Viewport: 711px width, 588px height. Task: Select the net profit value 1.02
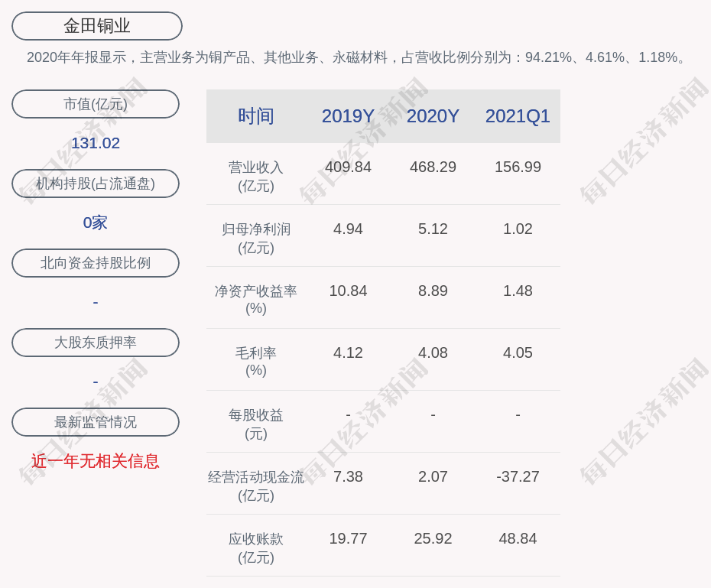[x=518, y=229]
